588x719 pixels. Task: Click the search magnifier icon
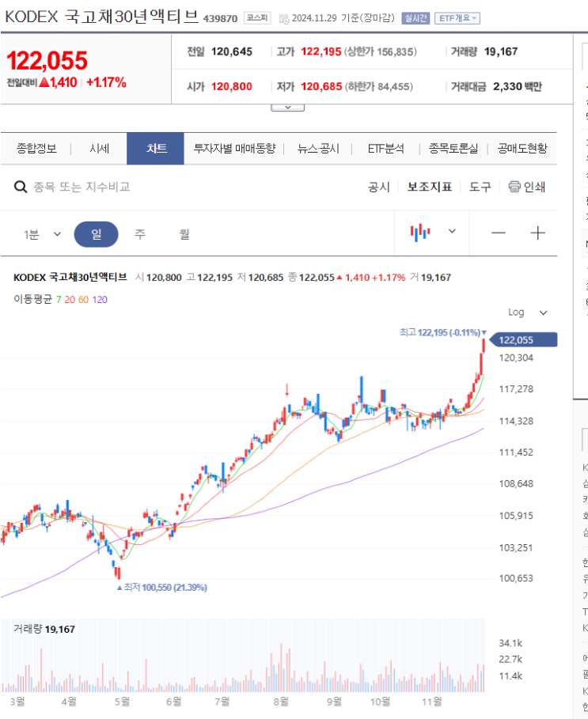coord(21,187)
